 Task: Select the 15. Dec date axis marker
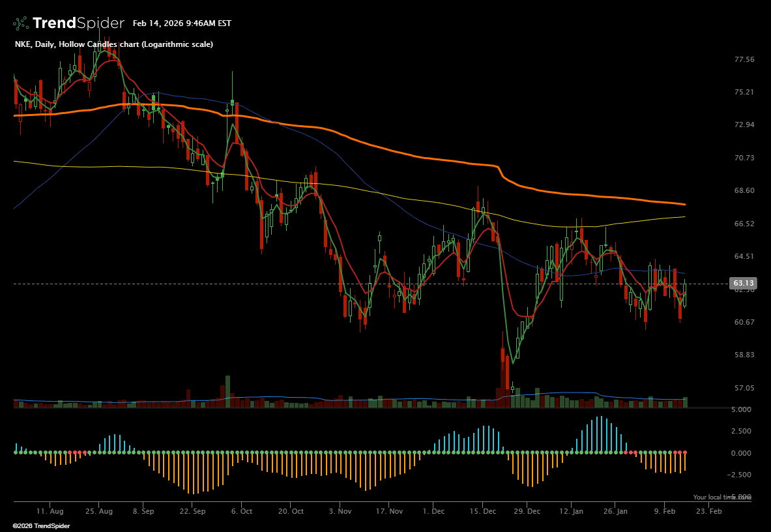pos(482,512)
